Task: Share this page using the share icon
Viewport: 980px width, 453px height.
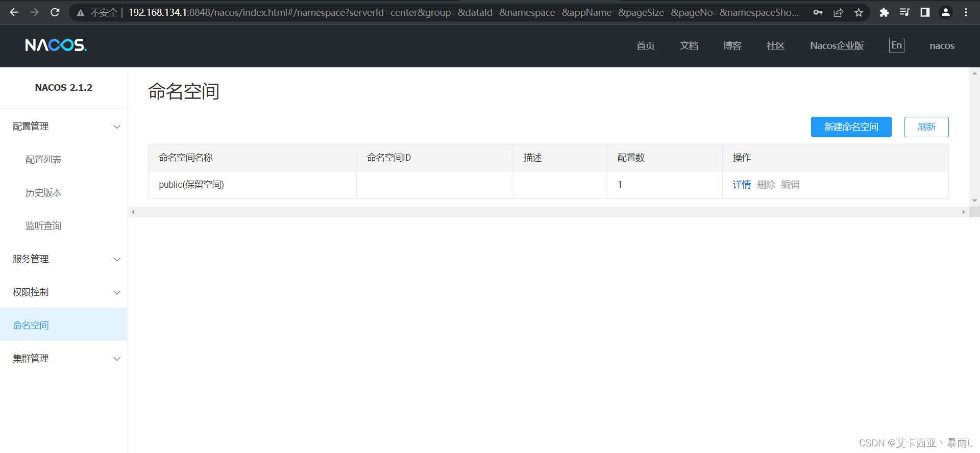Action: 838,12
